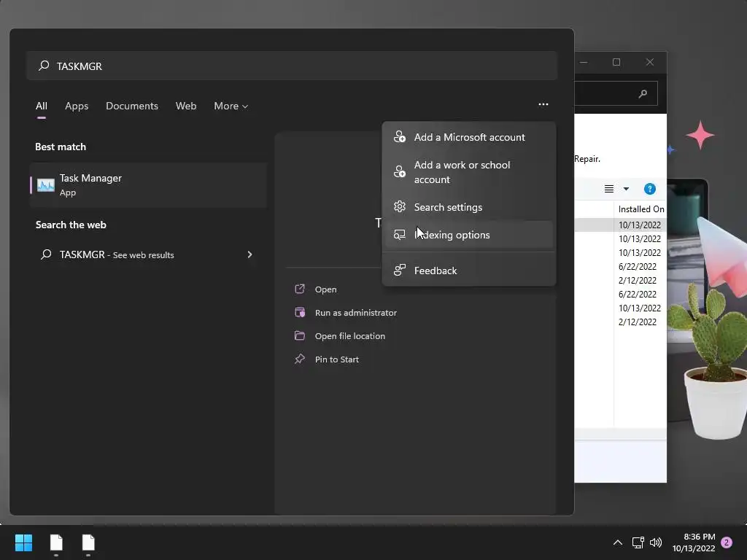
Task: Click Run as administrator
Action: (356, 312)
